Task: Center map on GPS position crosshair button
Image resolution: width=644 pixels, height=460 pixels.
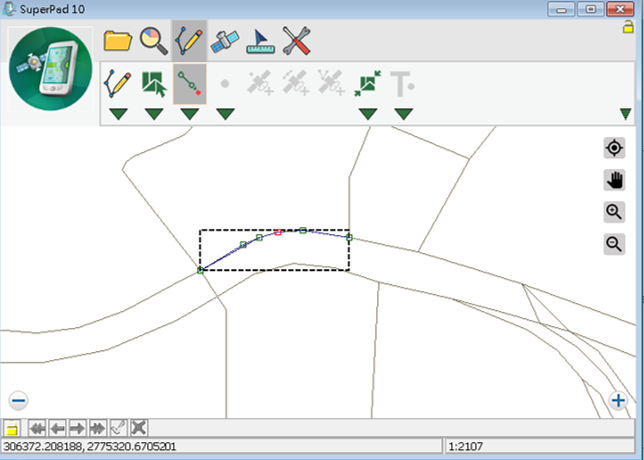Action: (614, 148)
